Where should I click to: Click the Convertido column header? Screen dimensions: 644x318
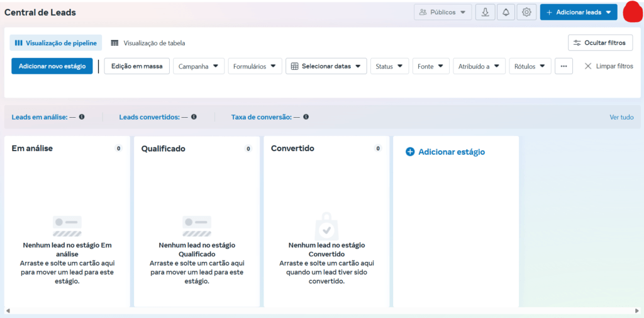tap(292, 148)
